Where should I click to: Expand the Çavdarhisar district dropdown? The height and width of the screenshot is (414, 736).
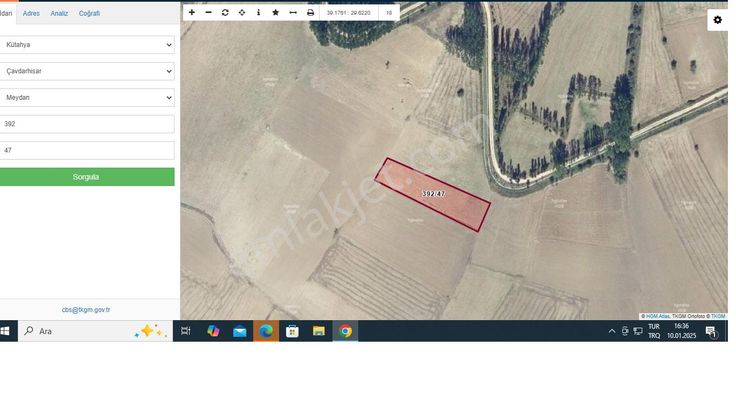[x=87, y=72]
